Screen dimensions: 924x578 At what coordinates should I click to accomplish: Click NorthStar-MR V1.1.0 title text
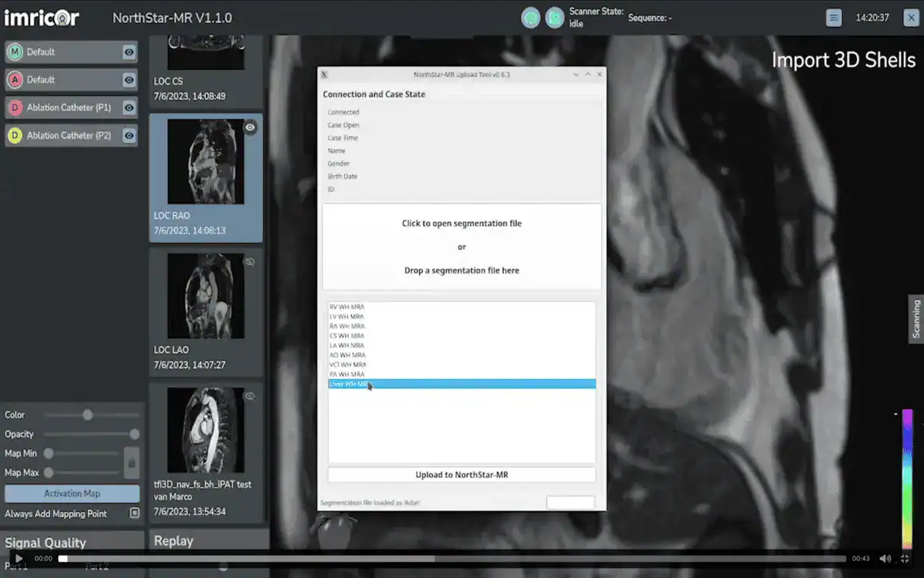pos(172,18)
